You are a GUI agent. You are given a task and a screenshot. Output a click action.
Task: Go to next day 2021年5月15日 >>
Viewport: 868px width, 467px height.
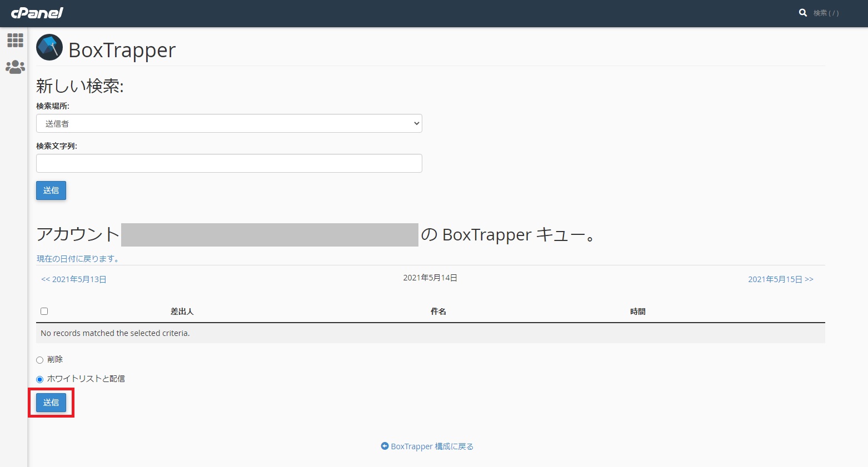tap(780, 279)
